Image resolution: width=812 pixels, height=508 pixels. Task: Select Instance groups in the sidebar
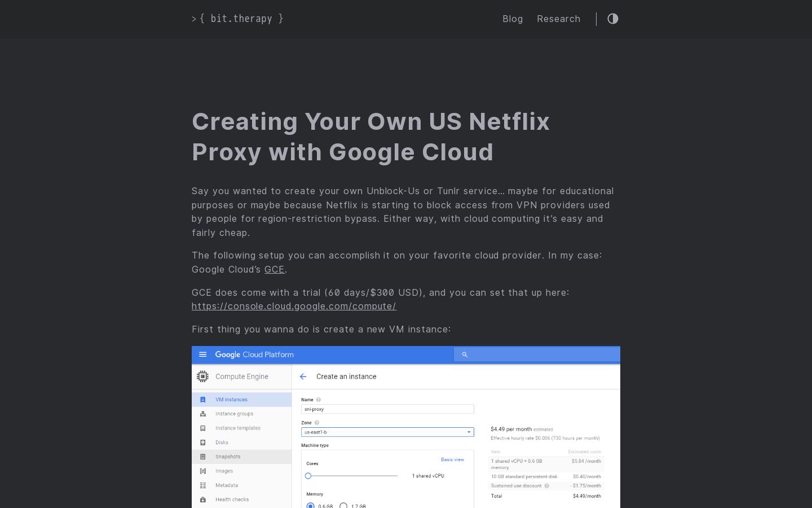[241, 414]
